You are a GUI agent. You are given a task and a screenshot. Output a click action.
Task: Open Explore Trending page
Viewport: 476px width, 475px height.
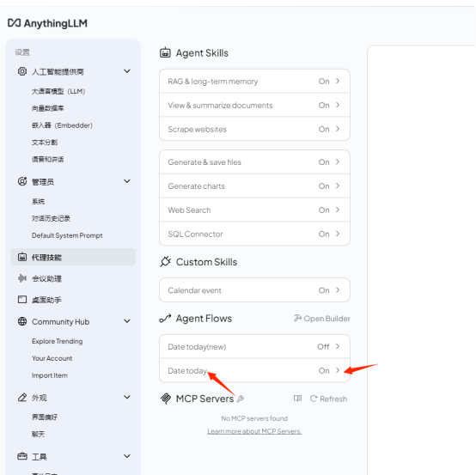(57, 341)
